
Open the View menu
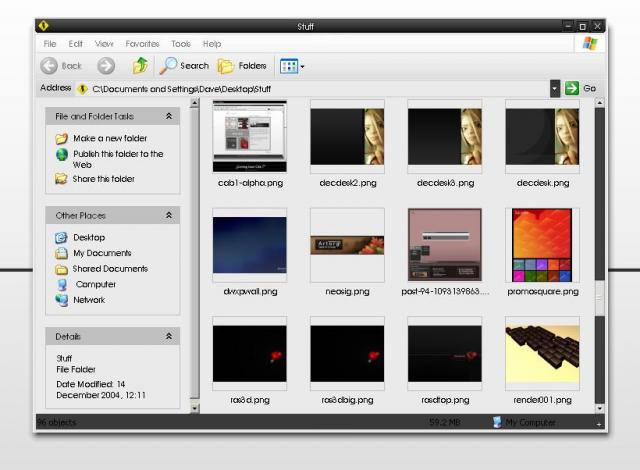[x=104, y=44]
